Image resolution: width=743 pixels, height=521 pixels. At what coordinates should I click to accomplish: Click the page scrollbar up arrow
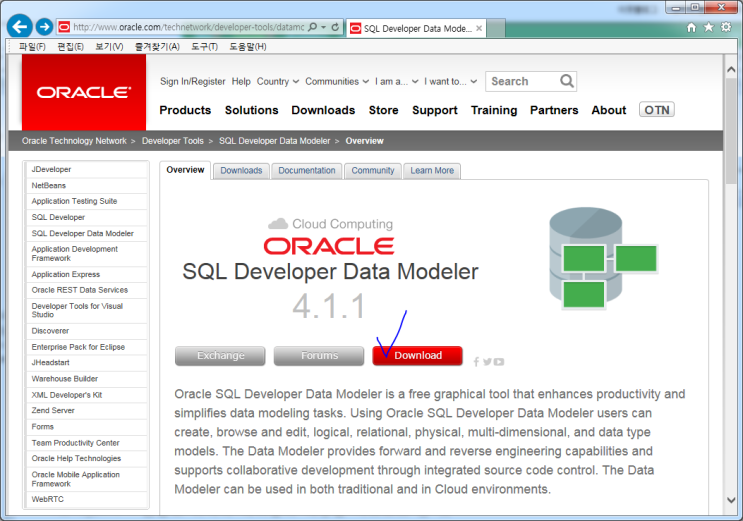(x=731, y=70)
